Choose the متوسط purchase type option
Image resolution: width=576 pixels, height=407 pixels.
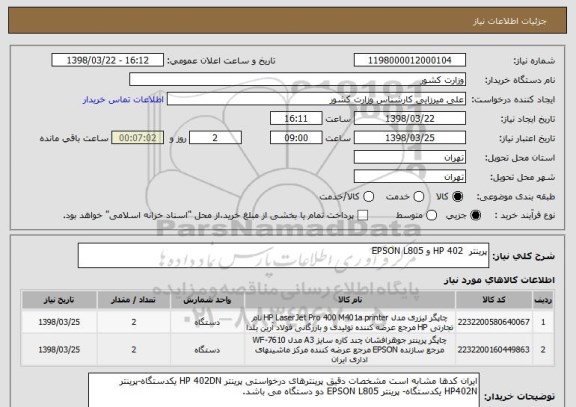click(431, 216)
